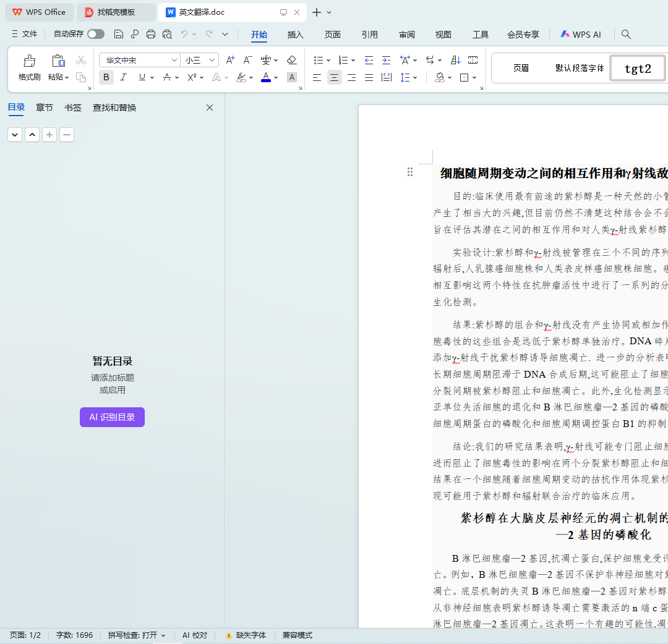Switch to the 插入 (Insert) tab
668x644 pixels.
(295, 35)
